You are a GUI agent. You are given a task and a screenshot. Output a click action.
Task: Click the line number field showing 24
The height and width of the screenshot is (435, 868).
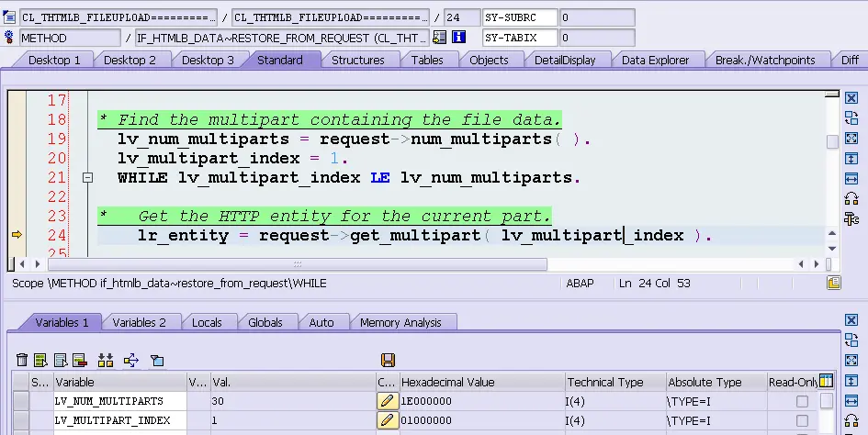coord(462,17)
